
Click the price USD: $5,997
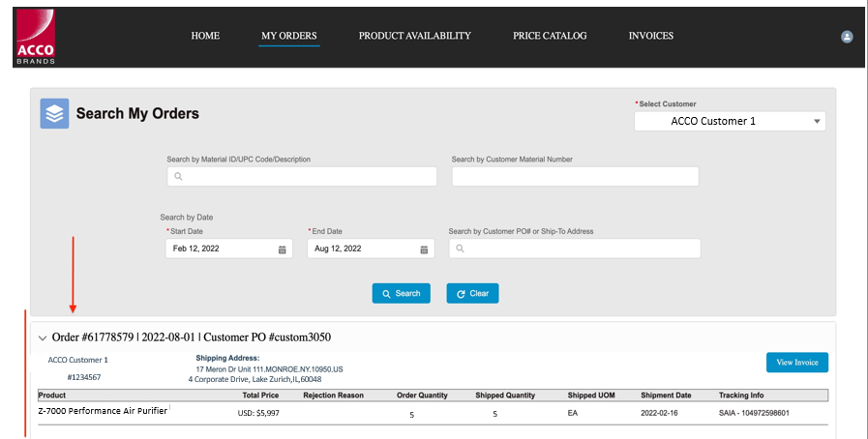(x=258, y=413)
